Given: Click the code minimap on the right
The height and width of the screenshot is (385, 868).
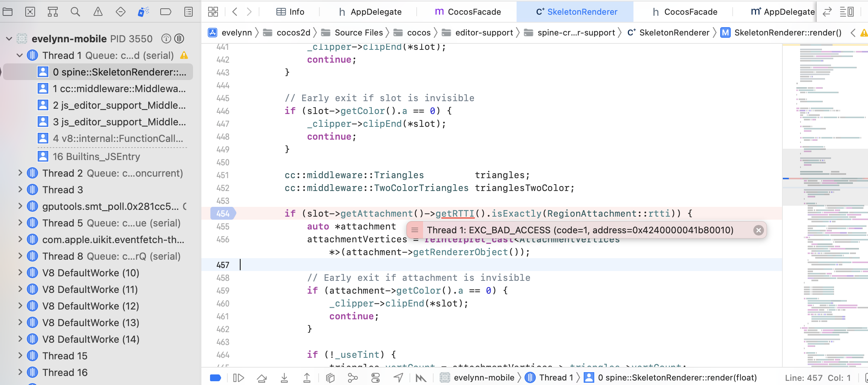Looking at the screenshot, I should [x=825, y=205].
